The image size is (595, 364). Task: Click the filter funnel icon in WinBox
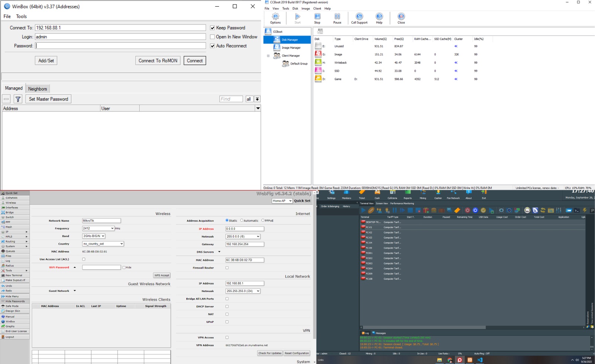point(18,99)
